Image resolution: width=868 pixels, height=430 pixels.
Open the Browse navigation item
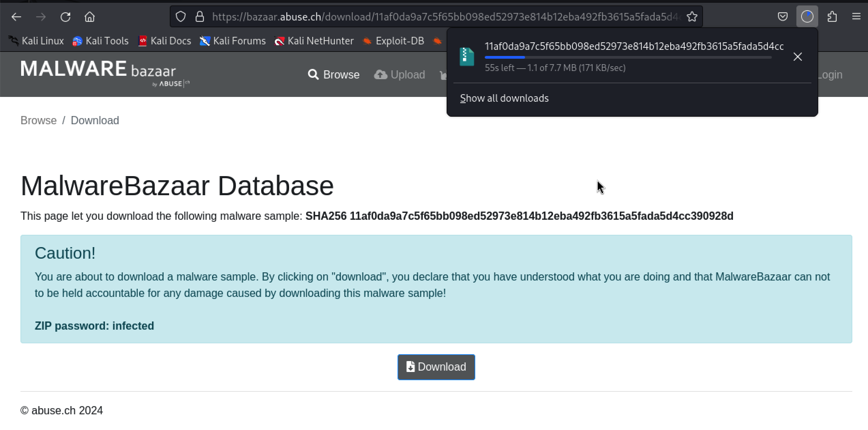click(334, 75)
